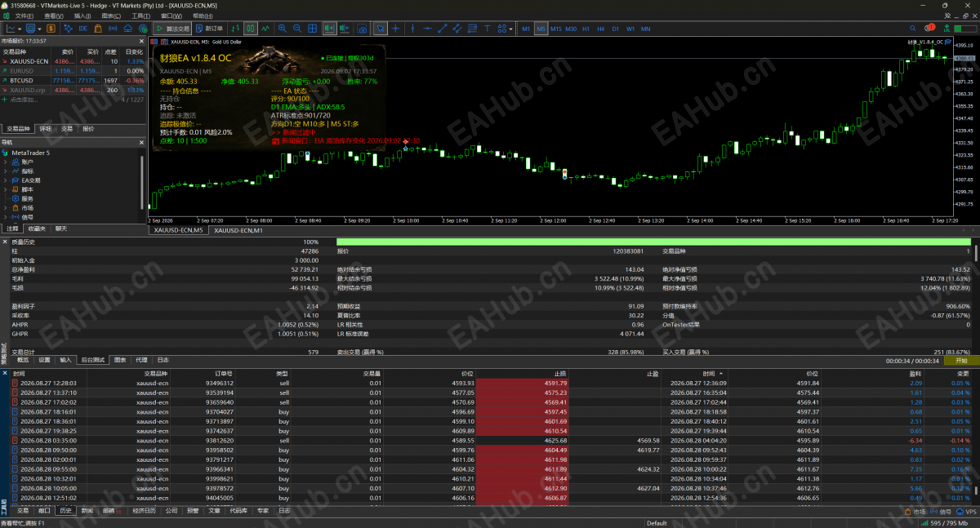
Task: Open the Market shopping bag icon
Action: pyautogui.click(x=98, y=29)
